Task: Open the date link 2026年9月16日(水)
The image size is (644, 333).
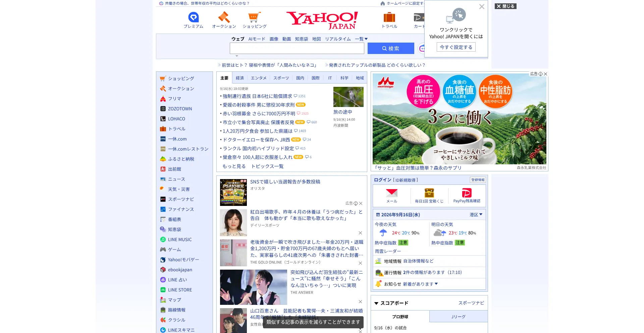Action: coord(400,215)
